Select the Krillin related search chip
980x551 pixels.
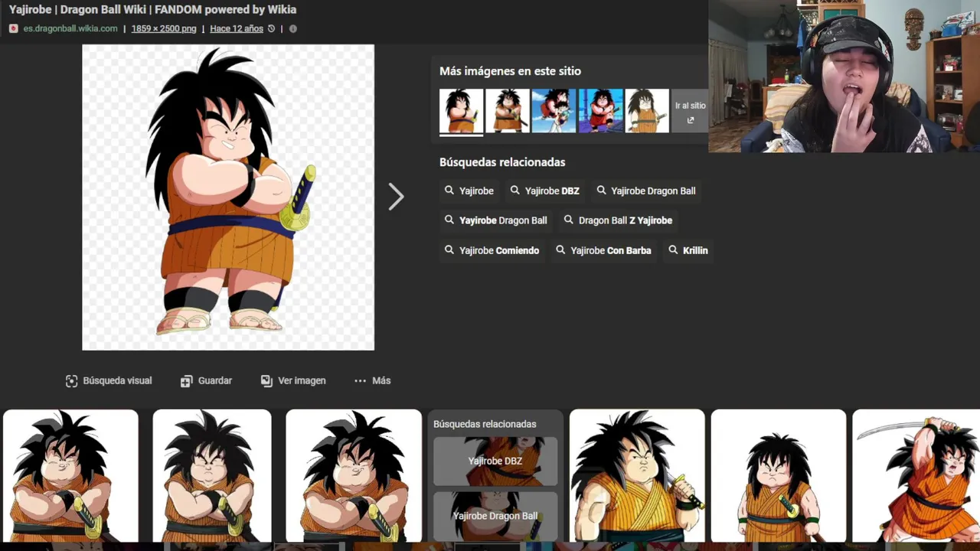coord(688,250)
